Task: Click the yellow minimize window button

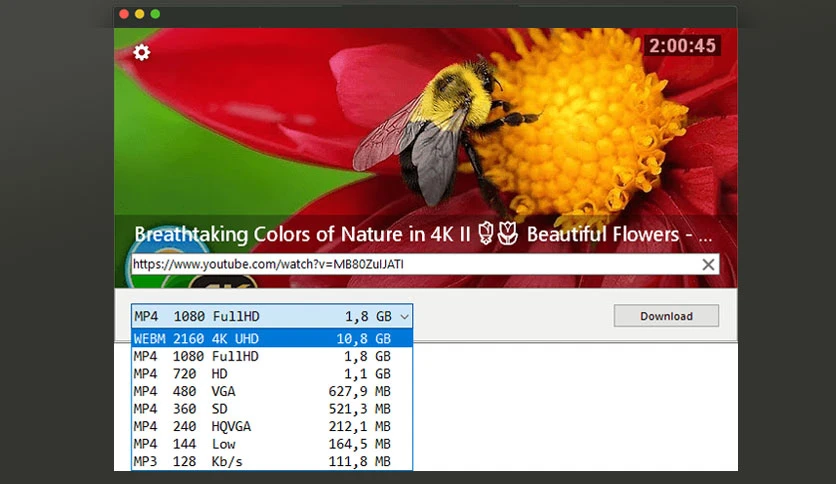Action: [140, 14]
